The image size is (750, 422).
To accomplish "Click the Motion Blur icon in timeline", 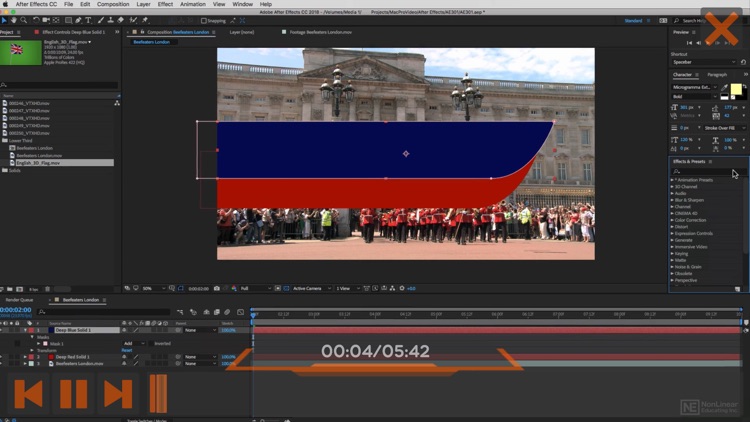I will click(227, 312).
